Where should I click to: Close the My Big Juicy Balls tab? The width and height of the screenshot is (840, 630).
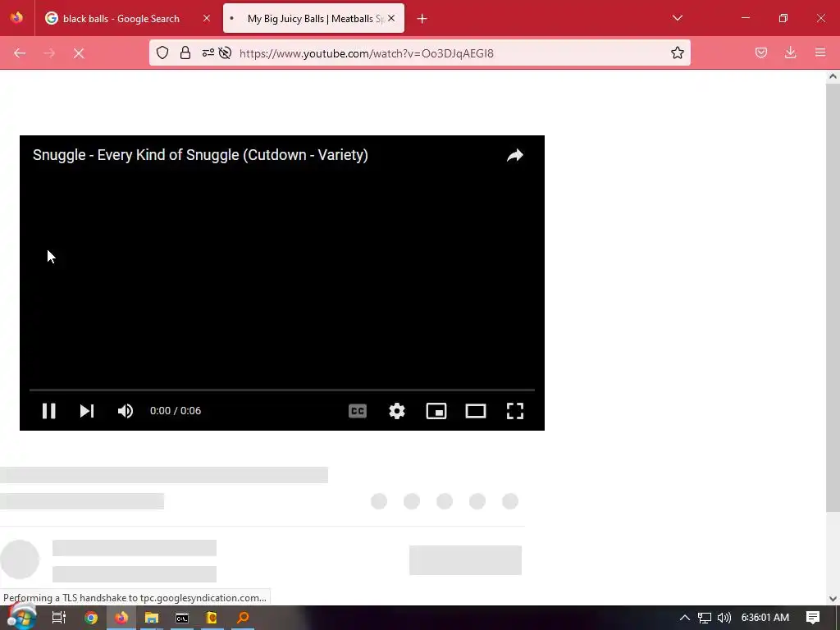click(x=391, y=19)
